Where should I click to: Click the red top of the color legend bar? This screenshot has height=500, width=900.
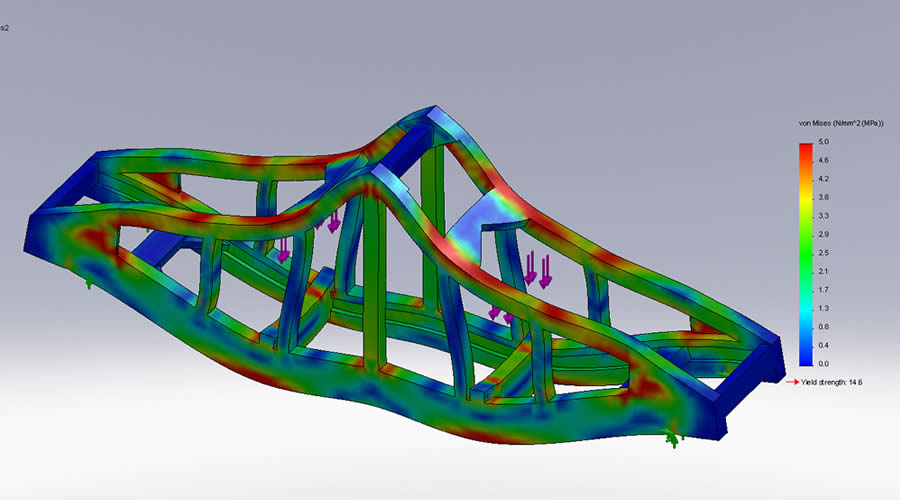805,148
